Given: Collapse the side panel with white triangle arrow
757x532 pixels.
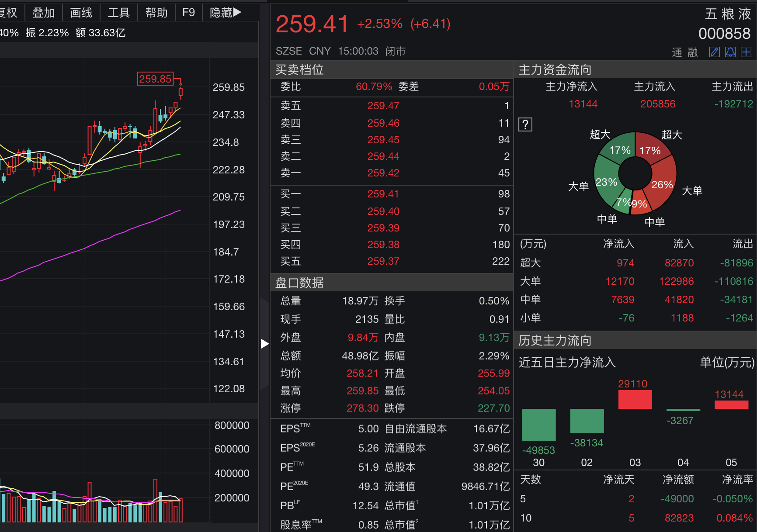Looking at the screenshot, I should pos(264,344).
